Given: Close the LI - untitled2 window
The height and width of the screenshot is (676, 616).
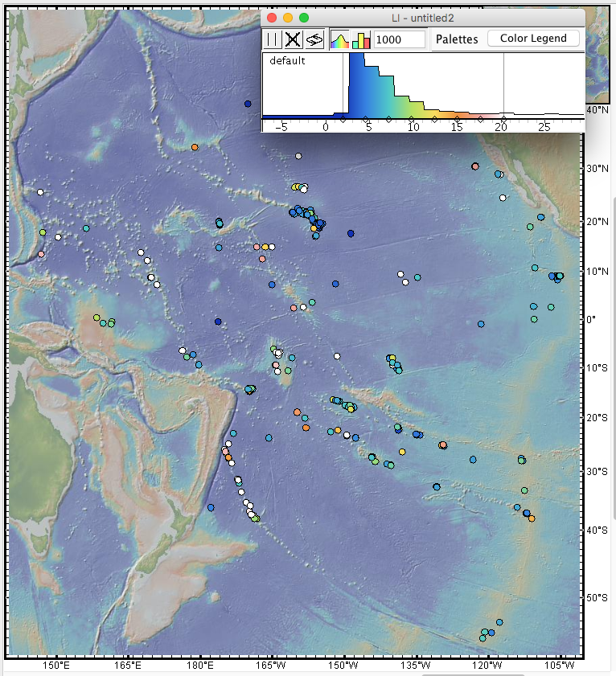Looking at the screenshot, I should tap(272, 18).
